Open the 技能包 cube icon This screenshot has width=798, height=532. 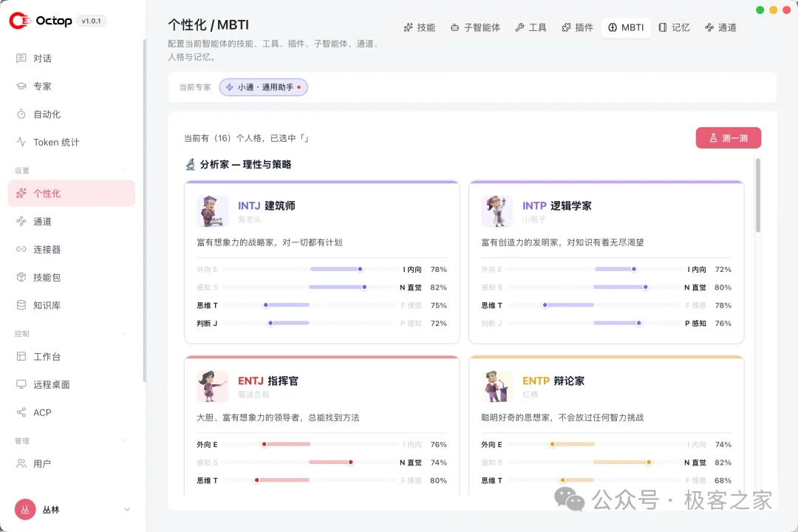pyautogui.click(x=21, y=278)
